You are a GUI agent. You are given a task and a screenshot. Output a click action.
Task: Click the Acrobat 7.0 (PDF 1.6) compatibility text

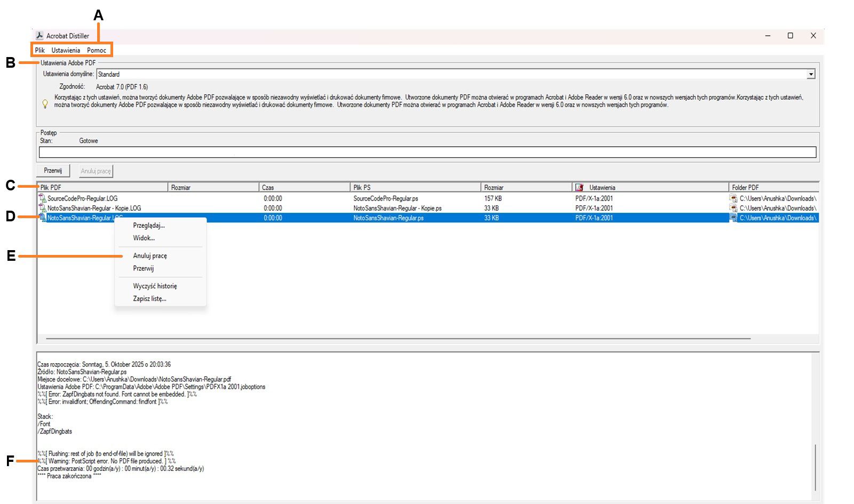point(122,86)
